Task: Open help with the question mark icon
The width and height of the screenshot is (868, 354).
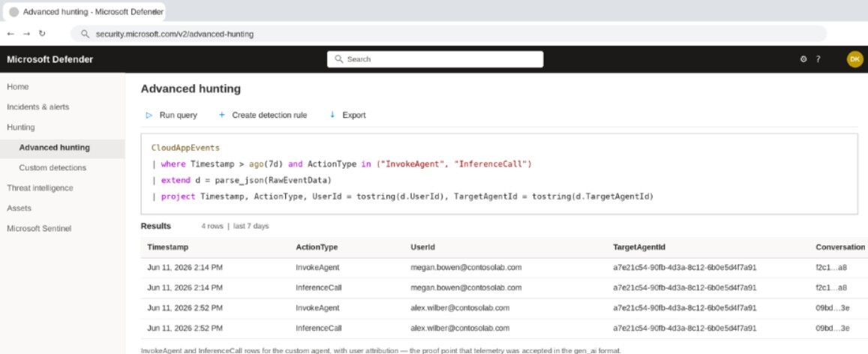Action: coord(818,59)
